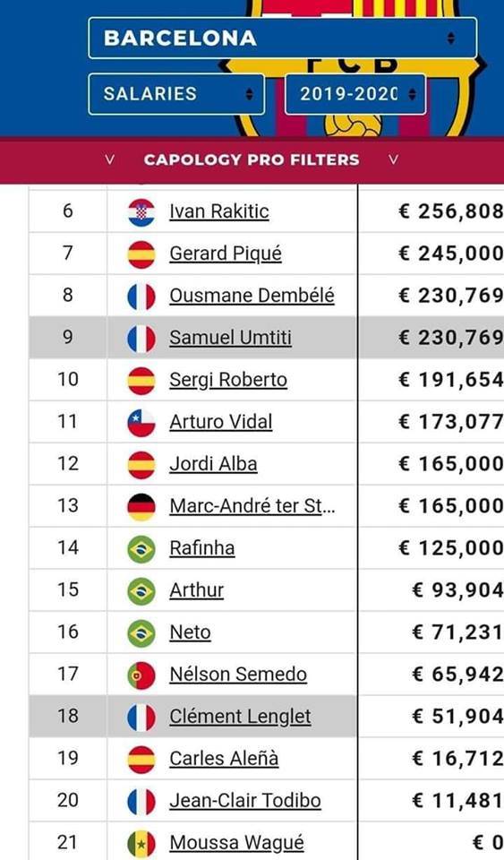Expand Capology Pro Filters using right chevron
The height and width of the screenshot is (860, 504).
click(393, 159)
